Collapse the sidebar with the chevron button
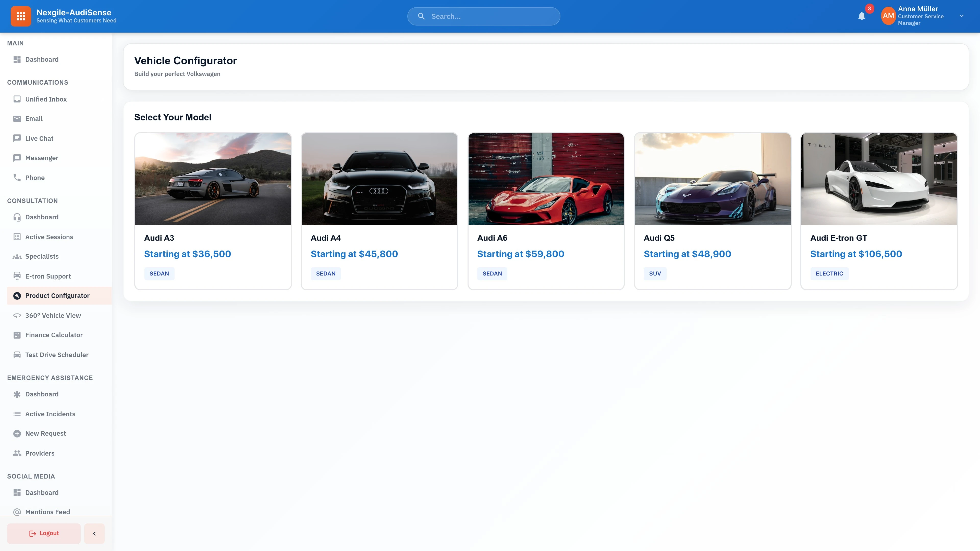 tap(94, 533)
